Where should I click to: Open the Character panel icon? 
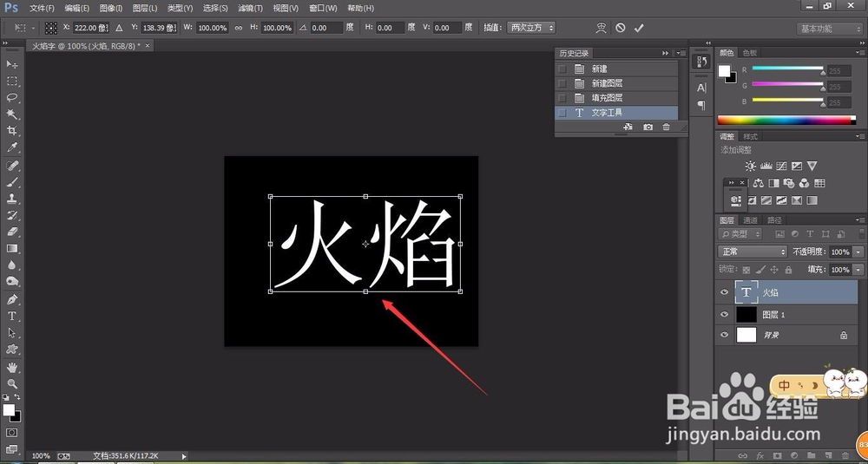(701, 88)
